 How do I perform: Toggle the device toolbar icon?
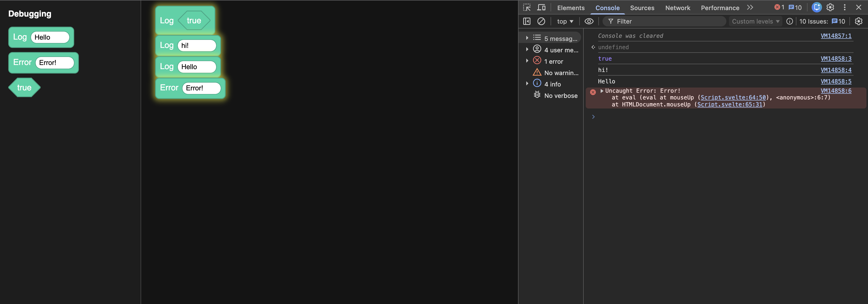pyautogui.click(x=541, y=8)
